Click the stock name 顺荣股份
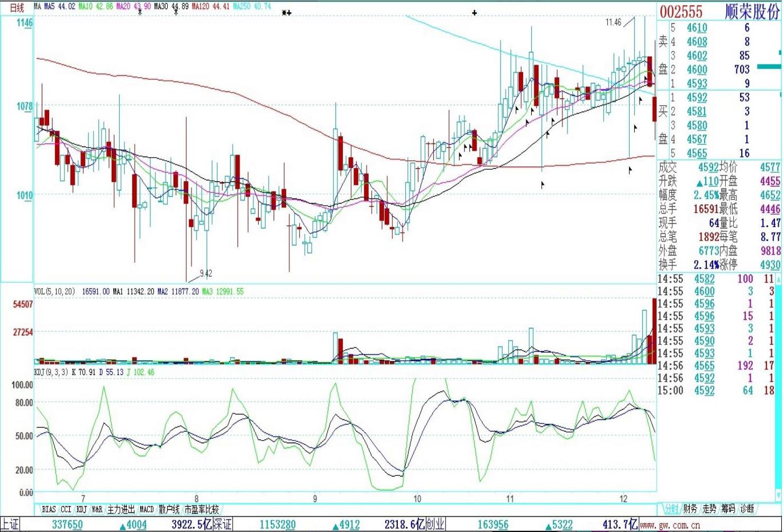The height and width of the screenshot is (532, 784). click(752, 12)
